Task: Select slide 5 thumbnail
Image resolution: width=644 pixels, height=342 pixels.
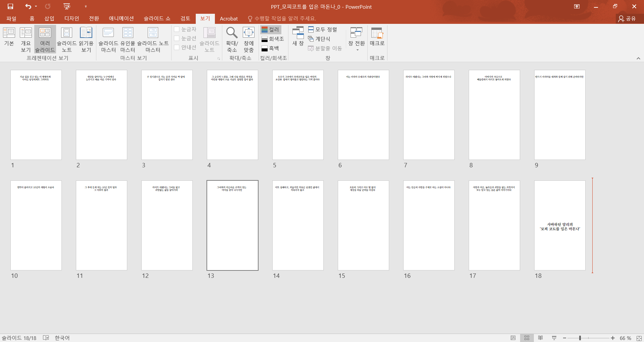Action: [298, 115]
